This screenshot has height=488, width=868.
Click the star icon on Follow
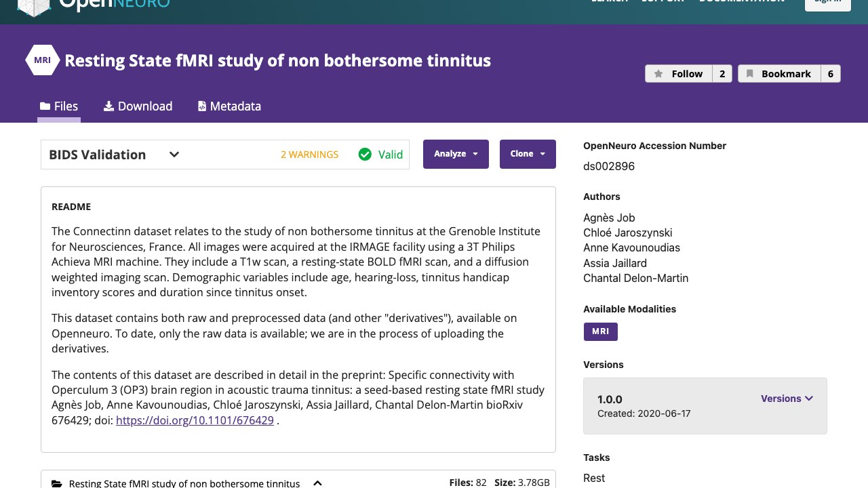point(658,74)
